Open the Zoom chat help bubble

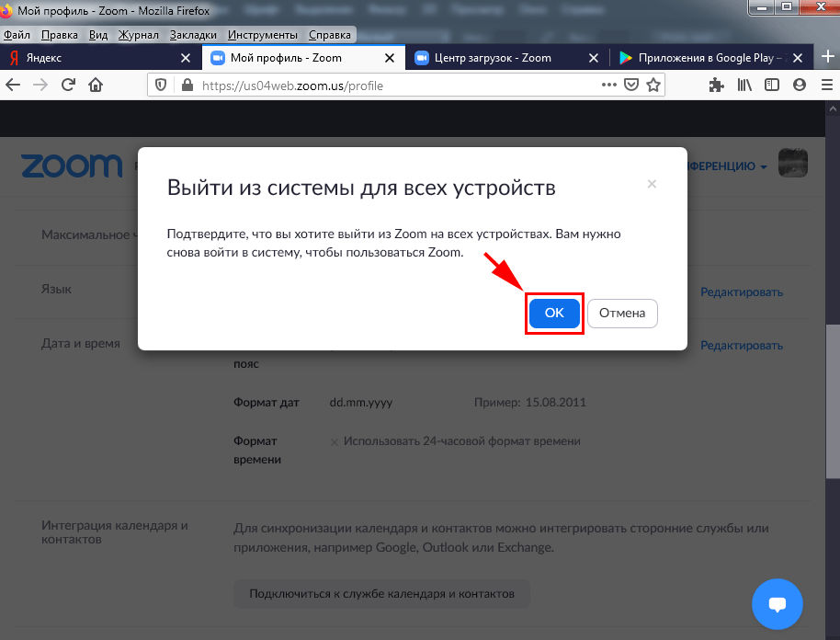coord(777,604)
